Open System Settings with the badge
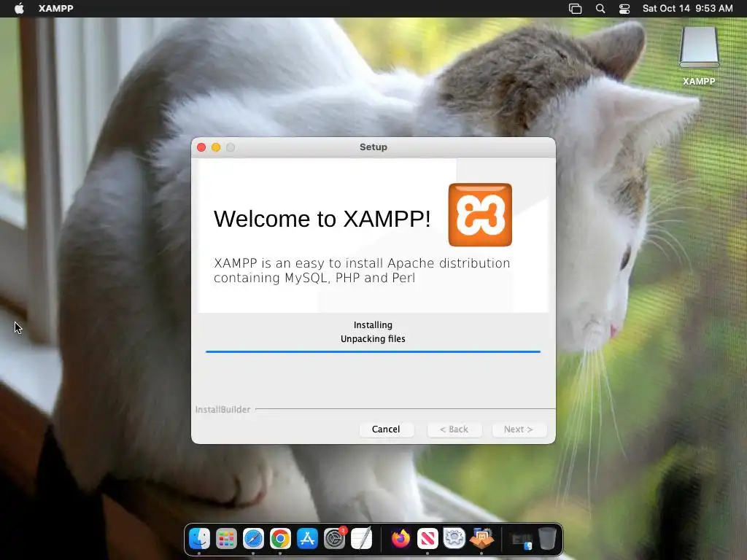This screenshot has height=560, width=747. [x=334, y=539]
